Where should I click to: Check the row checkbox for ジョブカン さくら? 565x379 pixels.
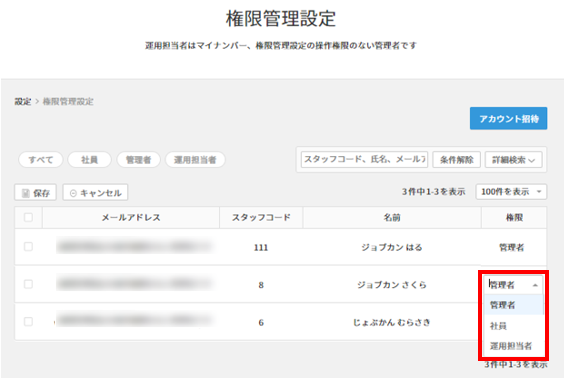coord(28,284)
